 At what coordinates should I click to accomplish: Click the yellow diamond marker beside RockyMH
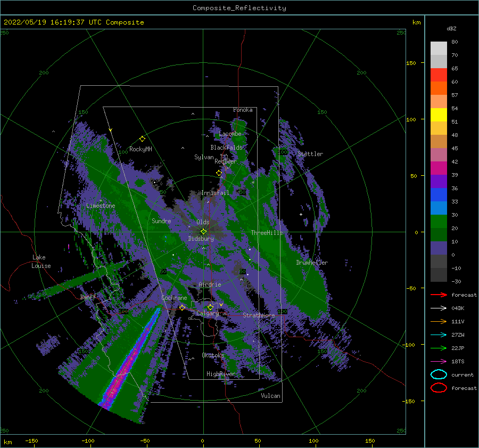coord(142,139)
